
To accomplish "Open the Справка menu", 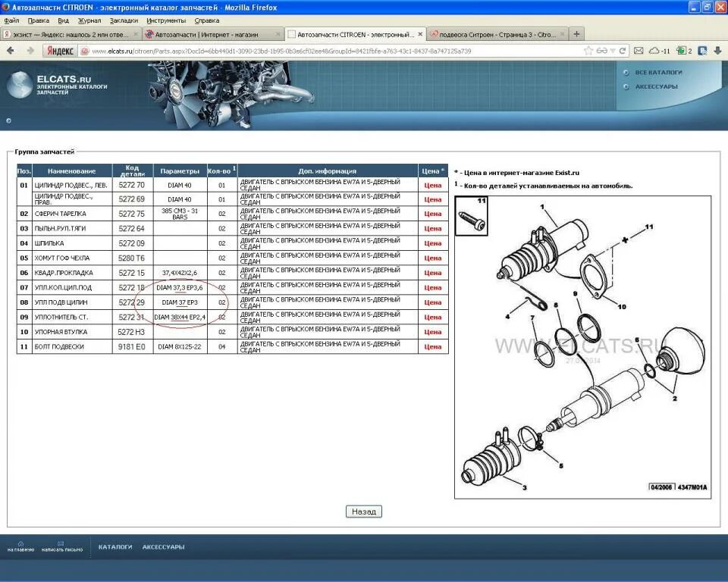I will tap(206, 20).
